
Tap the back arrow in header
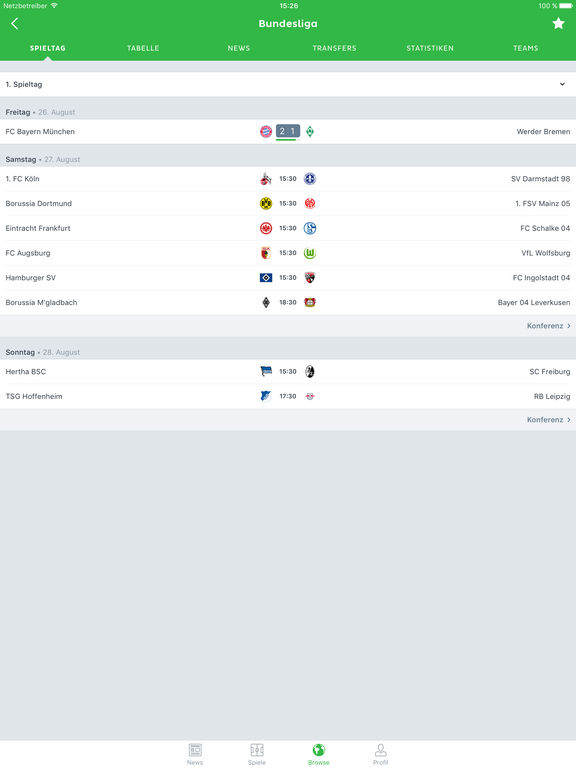[x=15, y=24]
